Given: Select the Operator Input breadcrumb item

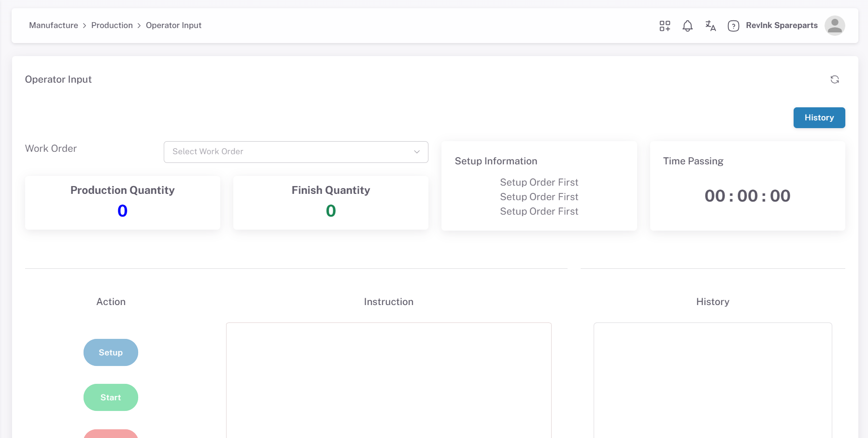Looking at the screenshot, I should (173, 26).
